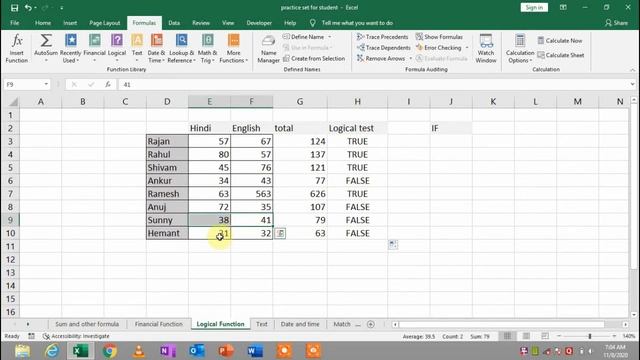Toggle macro recording icon in status bar
Image resolution: width=640 pixels, height=360 pixels.
coord(31,336)
